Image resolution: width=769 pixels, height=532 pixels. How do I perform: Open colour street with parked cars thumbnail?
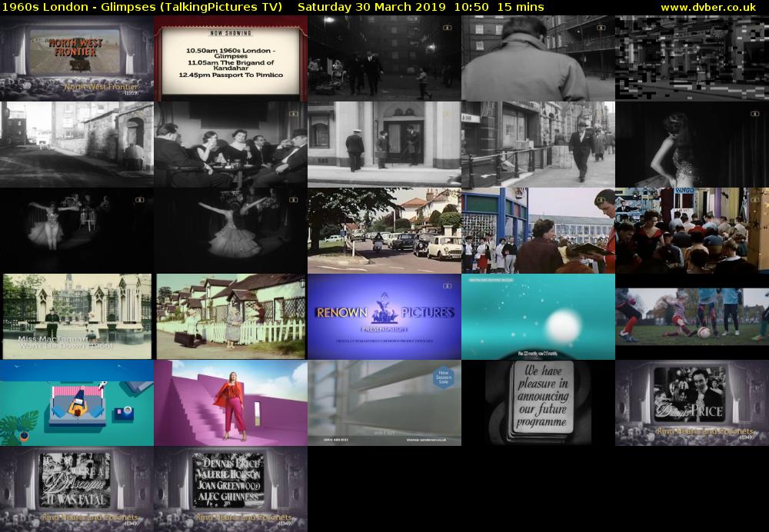384,231
